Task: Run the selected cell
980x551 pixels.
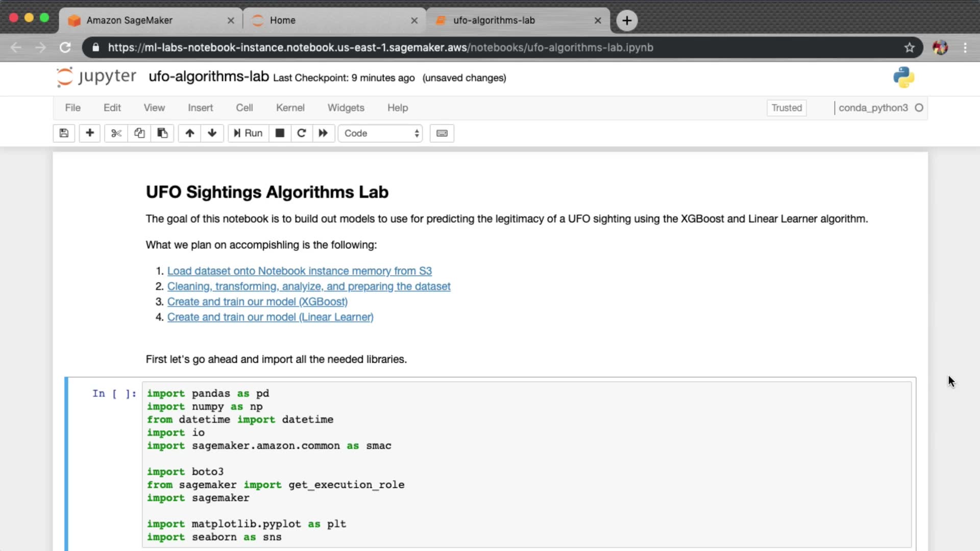Action: [249, 133]
